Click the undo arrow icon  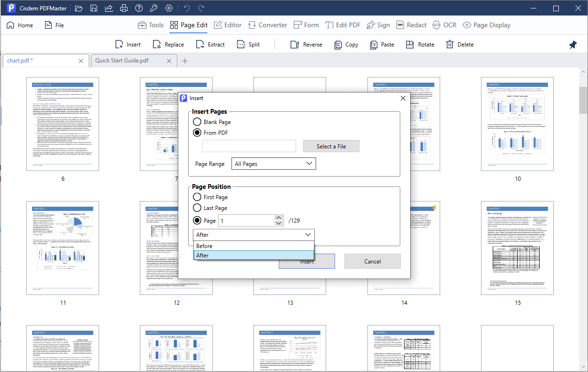[x=187, y=8]
